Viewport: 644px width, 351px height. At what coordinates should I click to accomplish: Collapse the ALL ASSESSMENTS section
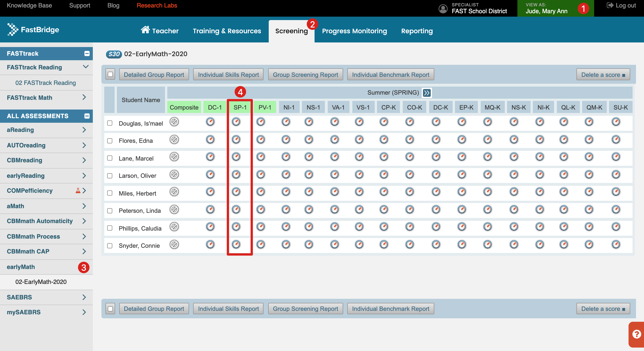87,116
